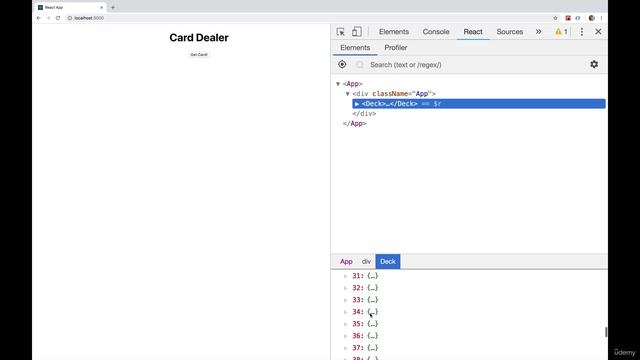Viewport: 640px width, 360px height.
Task: Expand item 35 in state list
Action: coord(346,324)
